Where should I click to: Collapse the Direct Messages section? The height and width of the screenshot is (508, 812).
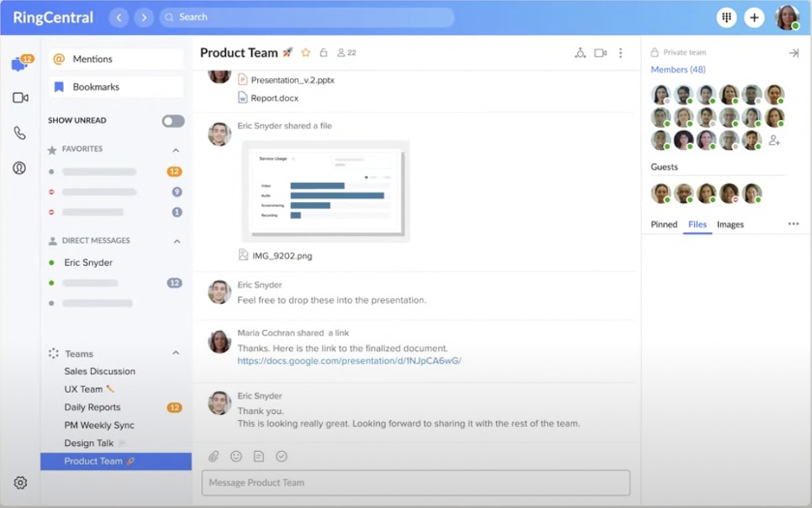pos(177,242)
